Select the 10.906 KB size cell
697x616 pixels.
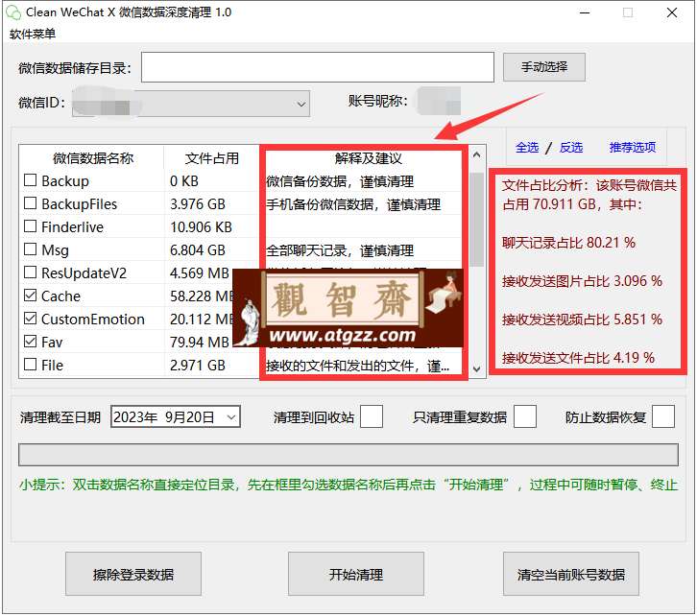(201, 227)
